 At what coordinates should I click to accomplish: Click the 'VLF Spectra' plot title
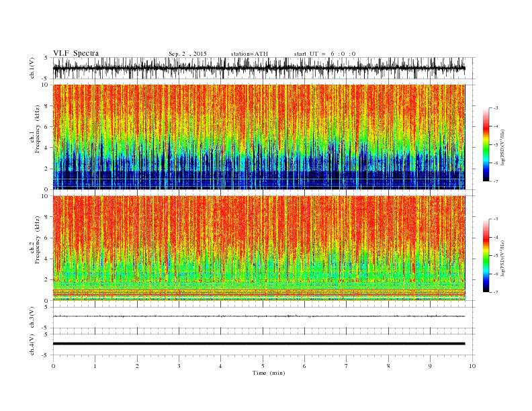76,53
